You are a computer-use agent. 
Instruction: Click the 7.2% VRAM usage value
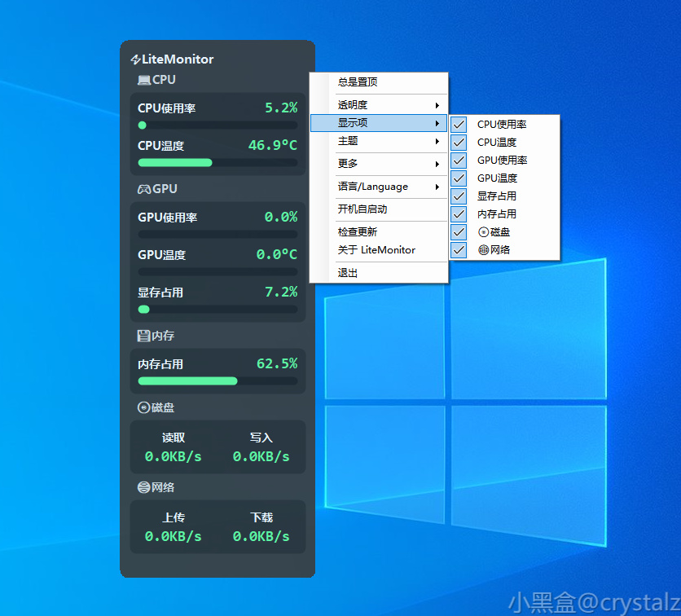coord(281,292)
